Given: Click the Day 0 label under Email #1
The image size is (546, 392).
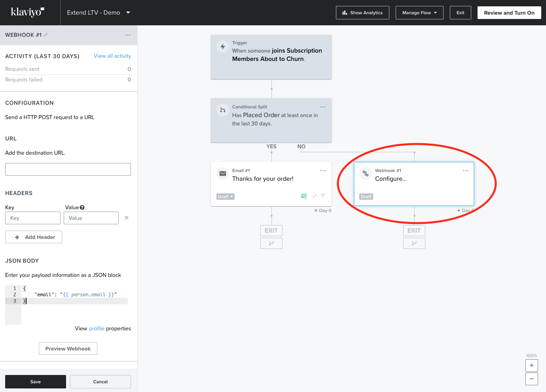Looking at the screenshot, I should [x=323, y=210].
